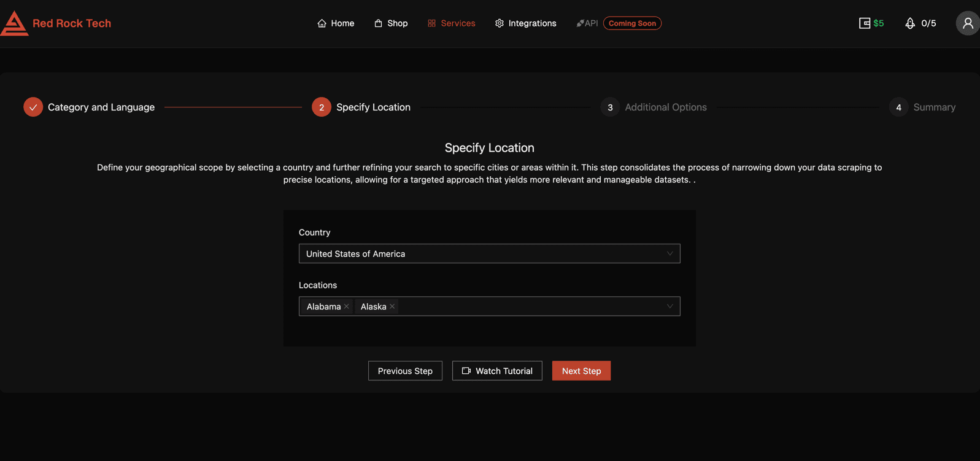The width and height of the screenshot is (980, 461).
Task: Jump to the Summary step
Action: [934, 107]
